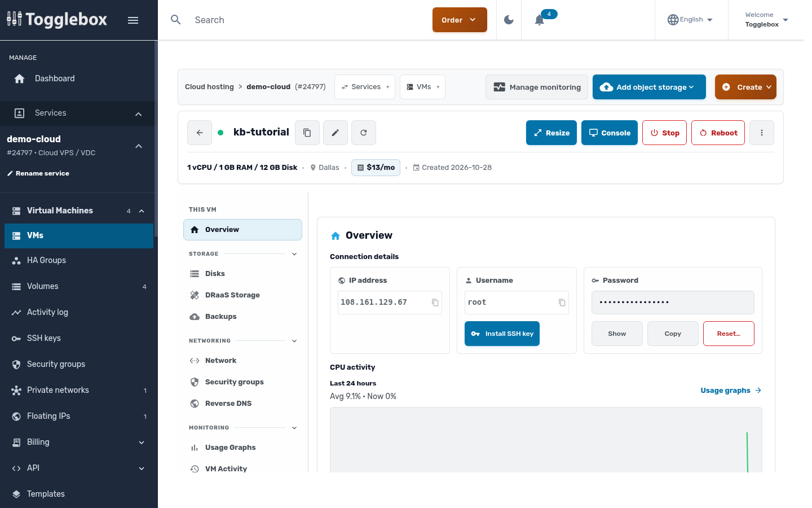Open the VM Network section
This screenshot has width=812, height=508.
(242, 361)
